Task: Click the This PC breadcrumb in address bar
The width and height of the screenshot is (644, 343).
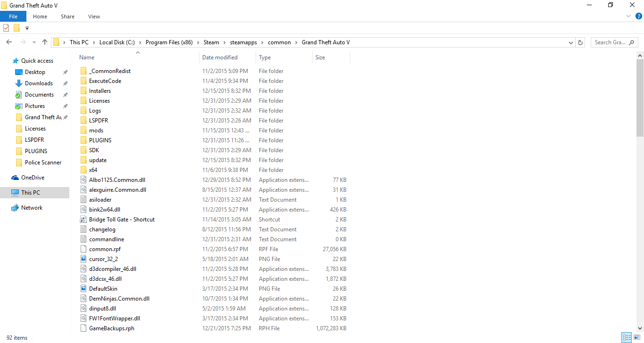Action: 79,42
